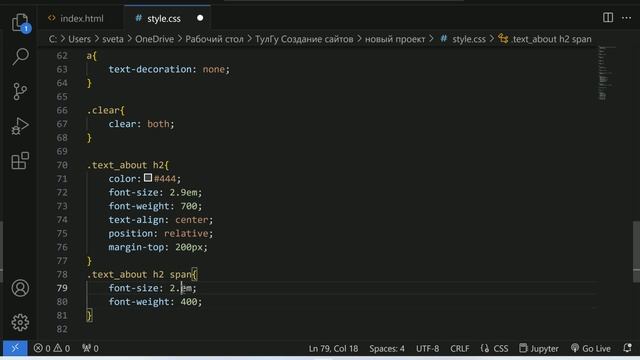This screenshot has height=360, width=640.
Task: Click Ln 79, Col 18 status item
Action: coord(333,349)
